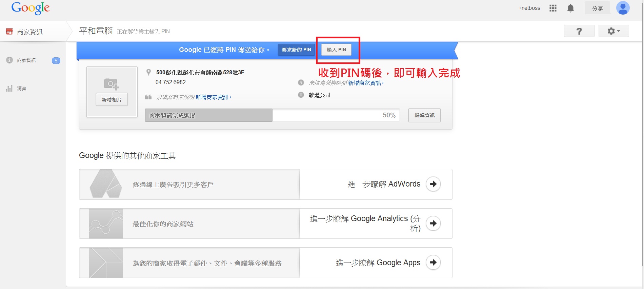The width and height of the screenshot is (644, 289).
Task: Click the 新增相片 button
Action: pyautogui.click(x=112, y=99)
